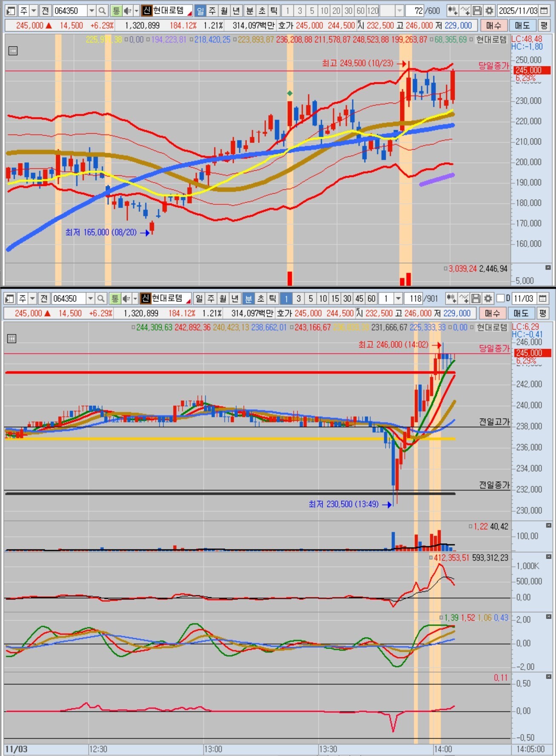Open chart settings gear in bottom chart
556x756 pixels.
point(488,299)
